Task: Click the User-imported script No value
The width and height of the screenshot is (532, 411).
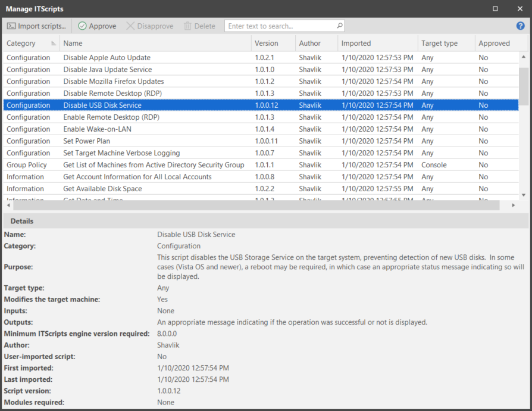Action: [162, 356]
